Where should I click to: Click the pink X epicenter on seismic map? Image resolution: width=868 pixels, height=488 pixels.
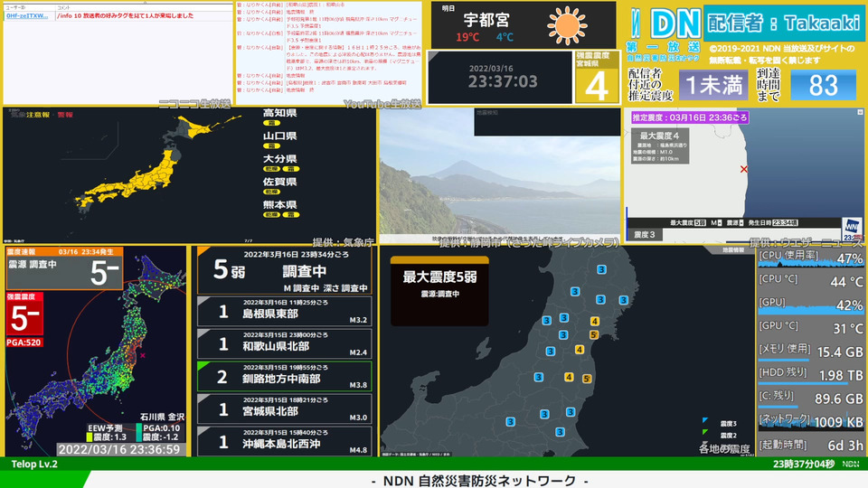point(142,355)
